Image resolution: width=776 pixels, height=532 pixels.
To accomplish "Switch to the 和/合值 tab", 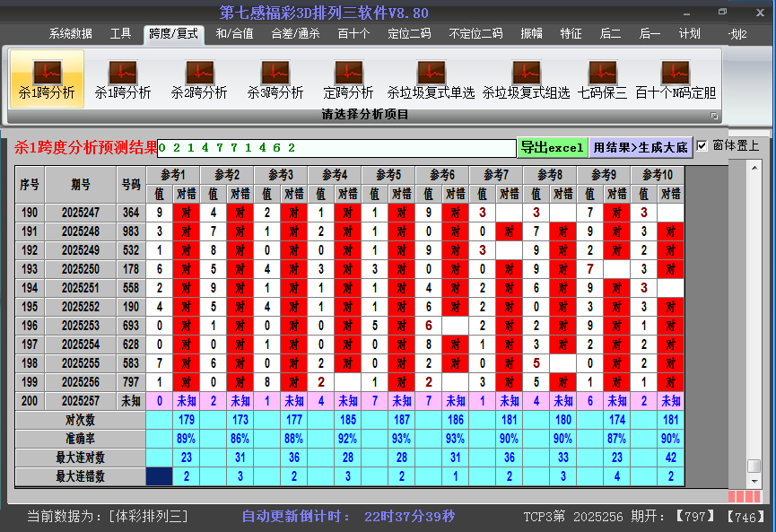I will (234, 34).
